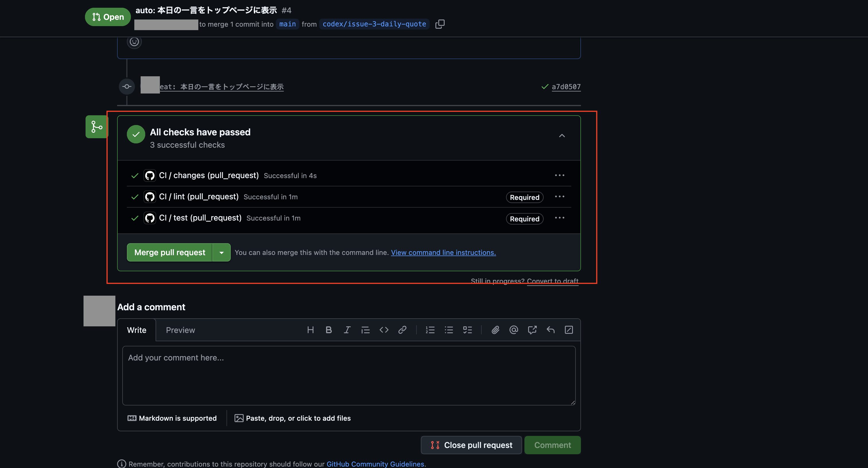
Task: Click the Merge pull request button
Action: pyautogui.click(x=169, y=253)
